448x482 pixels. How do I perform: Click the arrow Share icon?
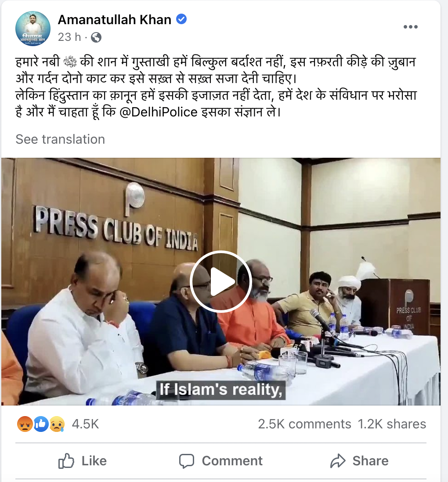(x=338, y=461)
